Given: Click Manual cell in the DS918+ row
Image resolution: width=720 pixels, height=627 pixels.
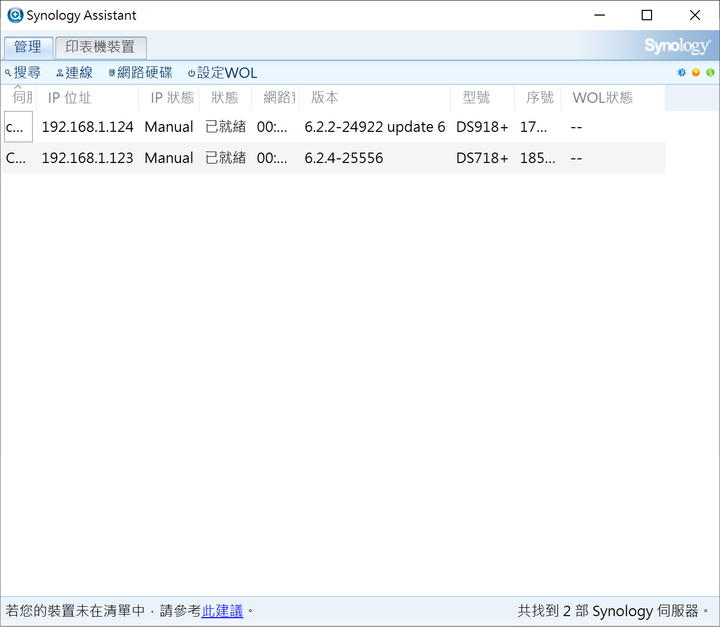Looking at the screenshot, I should pos(169,127).
